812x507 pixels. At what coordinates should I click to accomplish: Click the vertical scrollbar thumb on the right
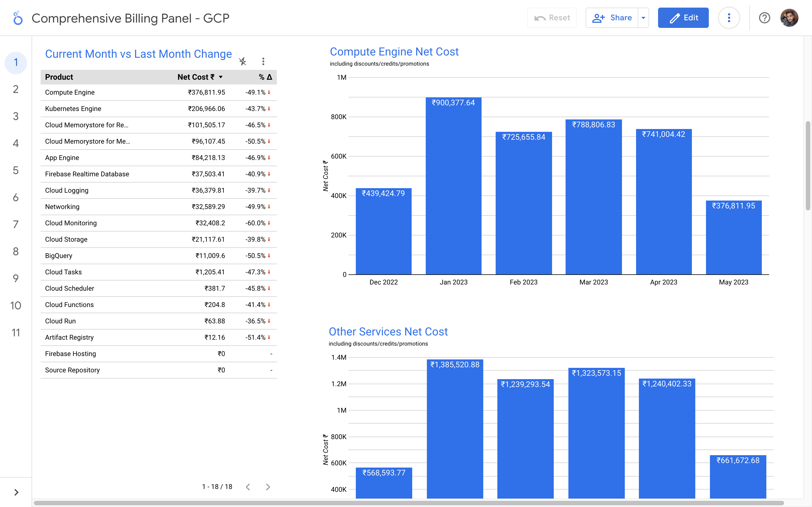point(808,166)
